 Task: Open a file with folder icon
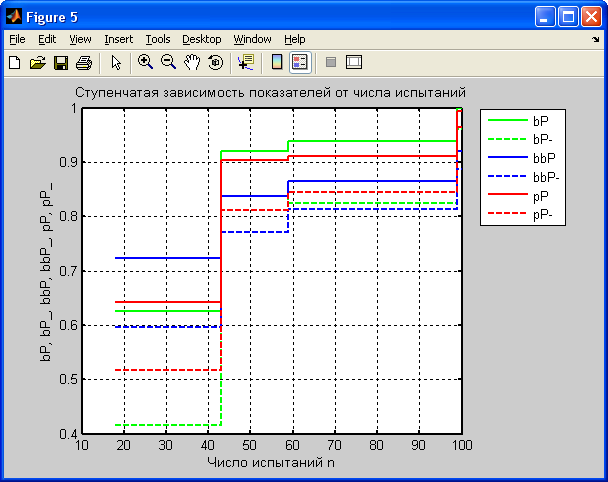pos(38,62)
